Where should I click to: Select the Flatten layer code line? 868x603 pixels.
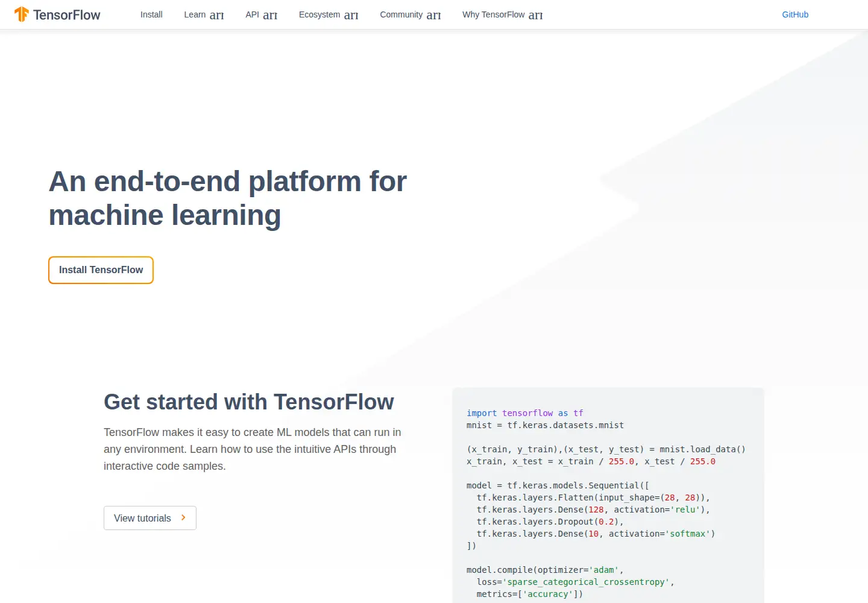coord(593,497)
